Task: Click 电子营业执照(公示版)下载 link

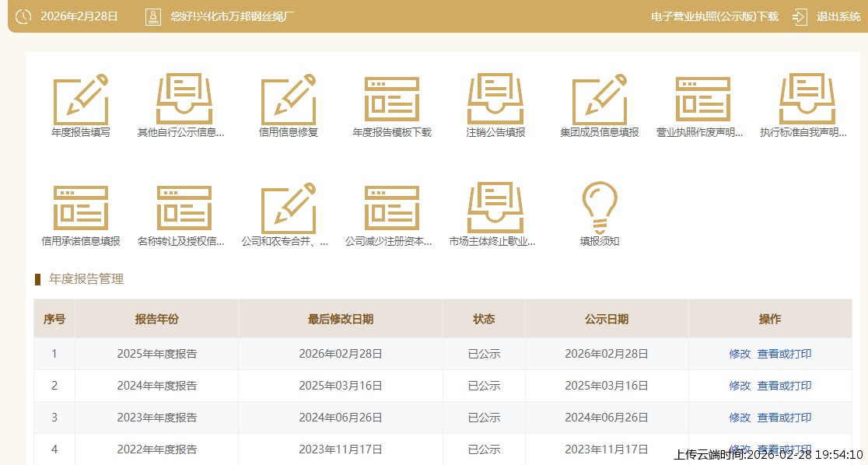Action: (x=714, y=16)
